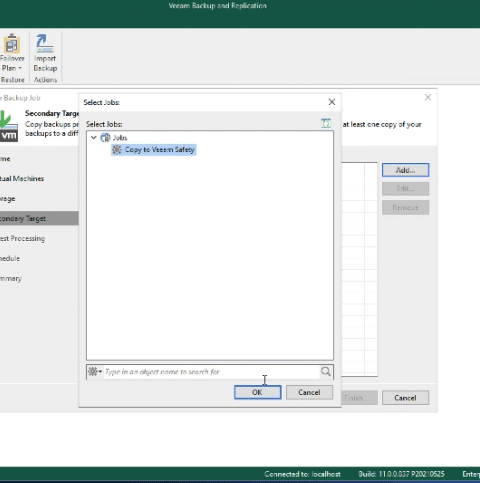Go to the Guest Processing step
The image size is (480, 483).
[x=22, y=239]
